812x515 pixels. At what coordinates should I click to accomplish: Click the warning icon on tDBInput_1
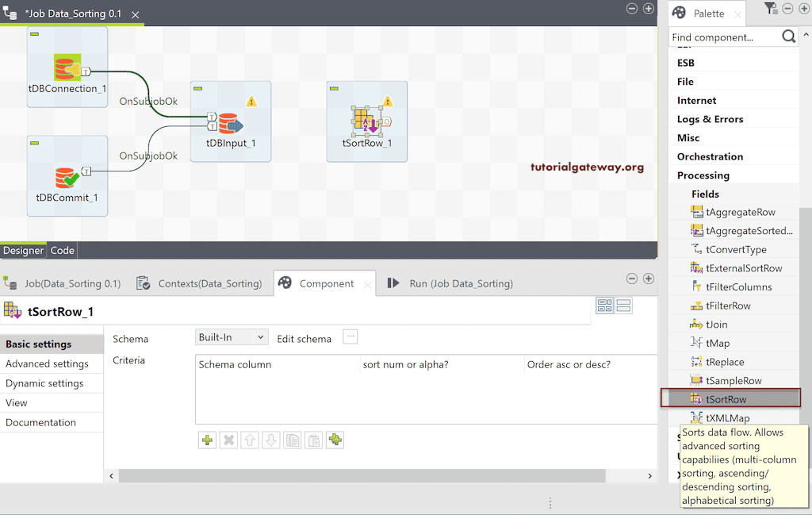click(x=251, y=102)
